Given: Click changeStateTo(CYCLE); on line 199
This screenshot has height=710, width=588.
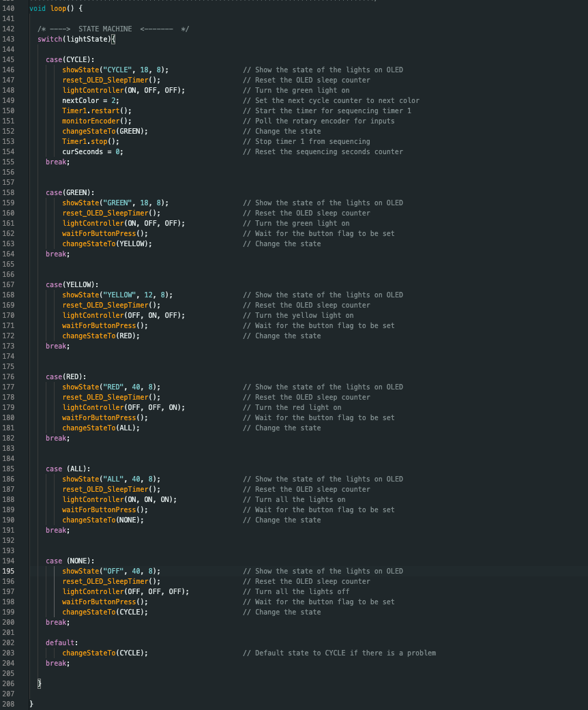Looking at the screenshot, I should pyautogui.click(x=105, y=612).
